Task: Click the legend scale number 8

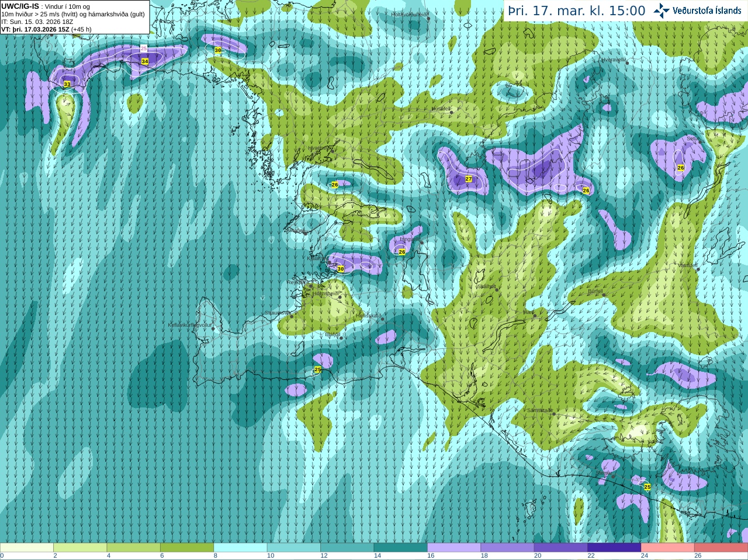Action: click(216, 556)
